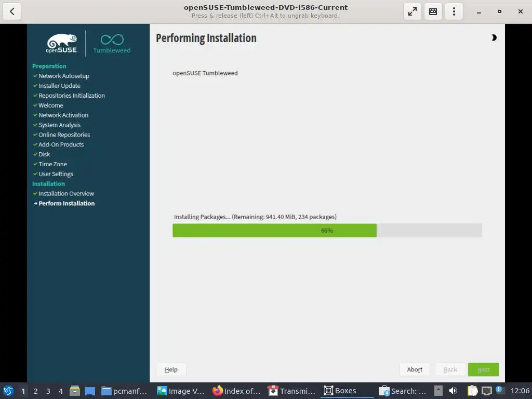532x399 pixels.
Task: Open file manager quicklaunch drawer icon
Action: coord(75,391)
